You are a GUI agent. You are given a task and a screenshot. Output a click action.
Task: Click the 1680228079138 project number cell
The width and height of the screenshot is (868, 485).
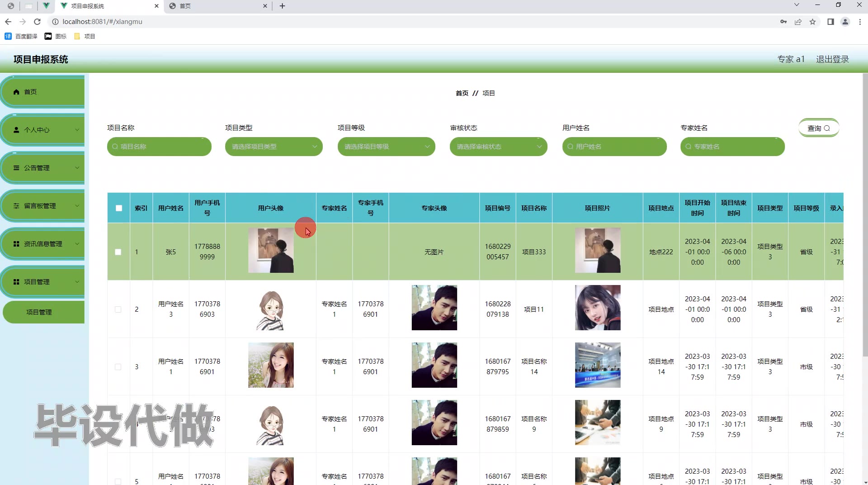click(x=498, y=309)
